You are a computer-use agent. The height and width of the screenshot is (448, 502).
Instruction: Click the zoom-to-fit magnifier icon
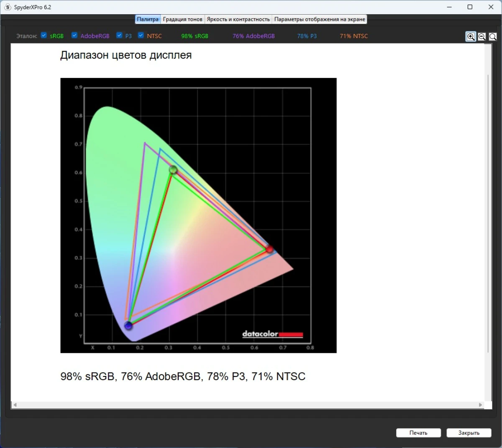[x=493, y=36]
